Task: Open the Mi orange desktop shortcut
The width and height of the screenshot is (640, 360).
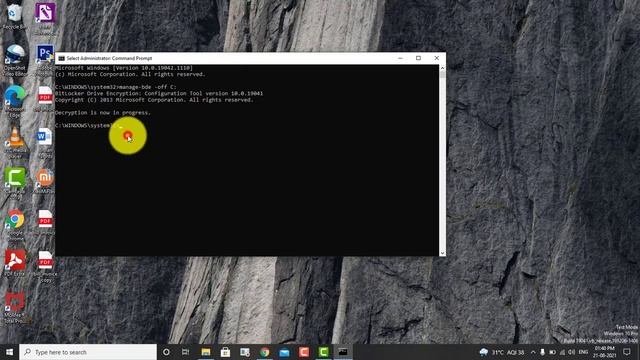Action: click(45, 181)
